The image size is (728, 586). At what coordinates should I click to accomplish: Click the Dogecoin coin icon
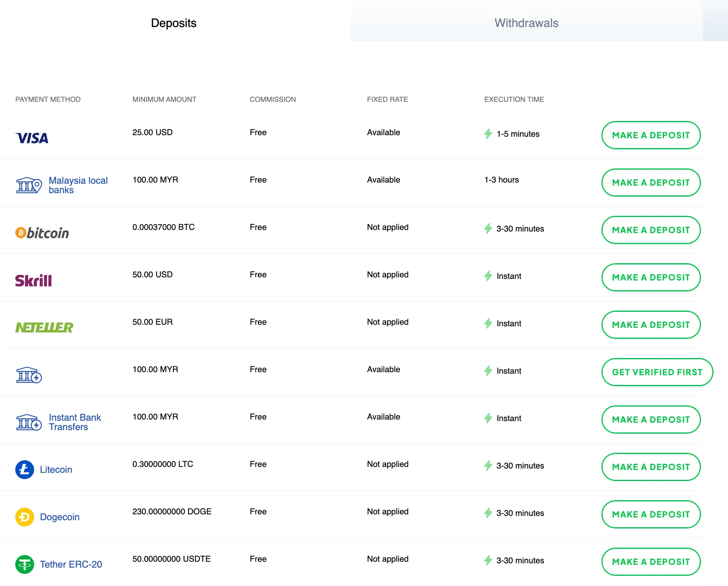tap(25, 517)
